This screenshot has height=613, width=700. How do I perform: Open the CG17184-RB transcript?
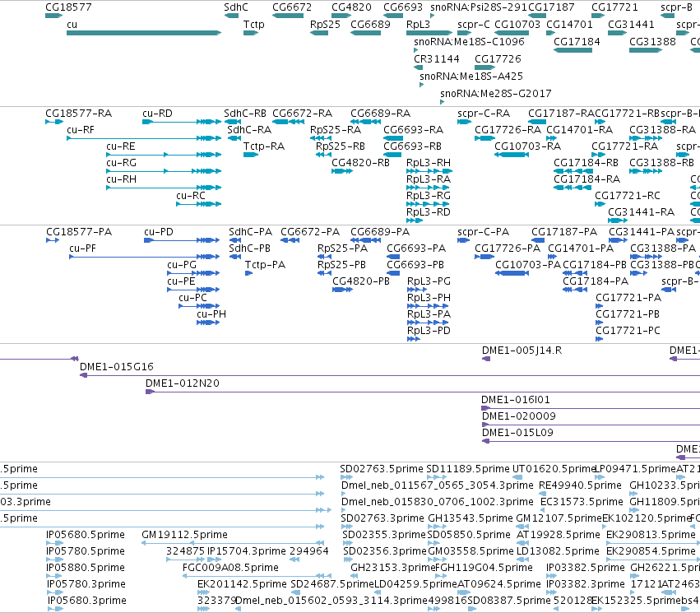click(x=573, y=170)
